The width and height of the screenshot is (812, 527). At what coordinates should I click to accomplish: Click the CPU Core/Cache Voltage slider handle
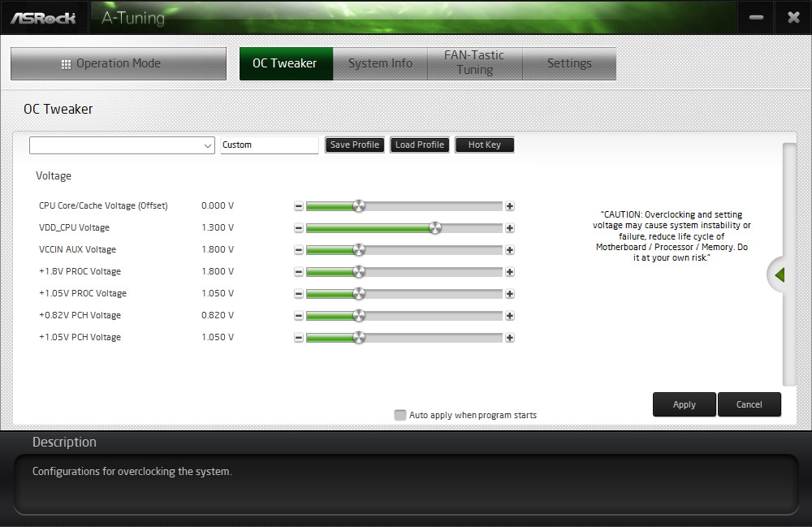[359, 206]
